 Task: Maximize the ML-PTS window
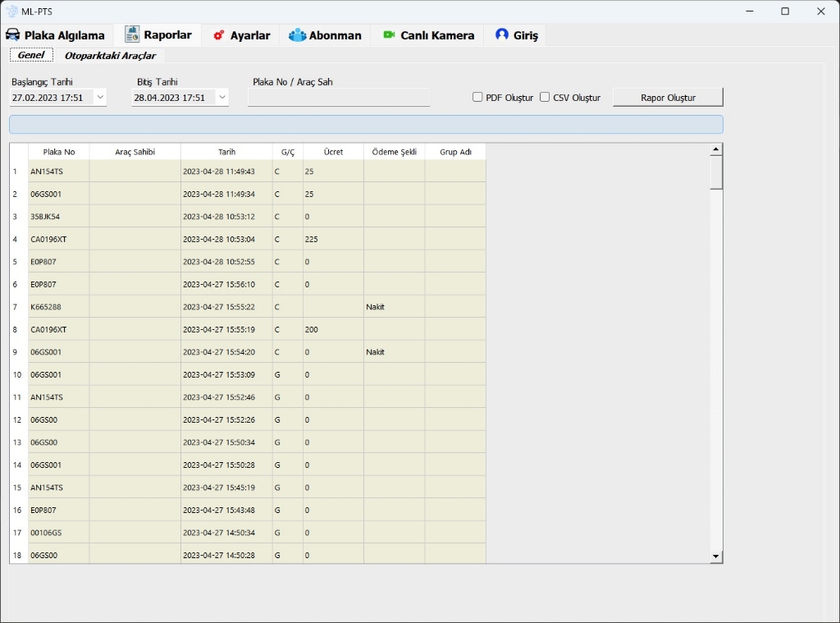[785, 11]
